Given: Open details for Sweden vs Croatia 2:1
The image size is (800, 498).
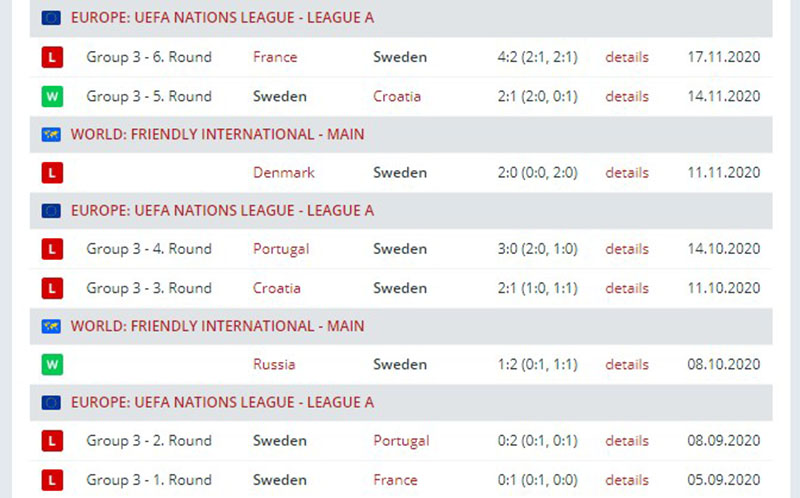Looking at the screenshot, I should pos(627,97).
